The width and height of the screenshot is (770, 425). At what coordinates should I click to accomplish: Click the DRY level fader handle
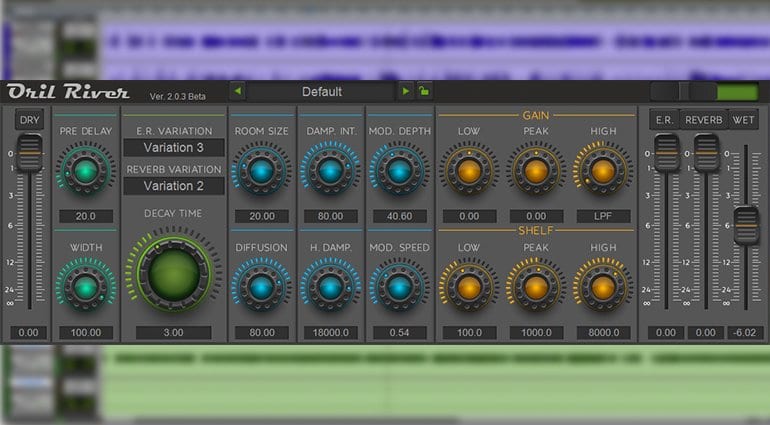29,153
